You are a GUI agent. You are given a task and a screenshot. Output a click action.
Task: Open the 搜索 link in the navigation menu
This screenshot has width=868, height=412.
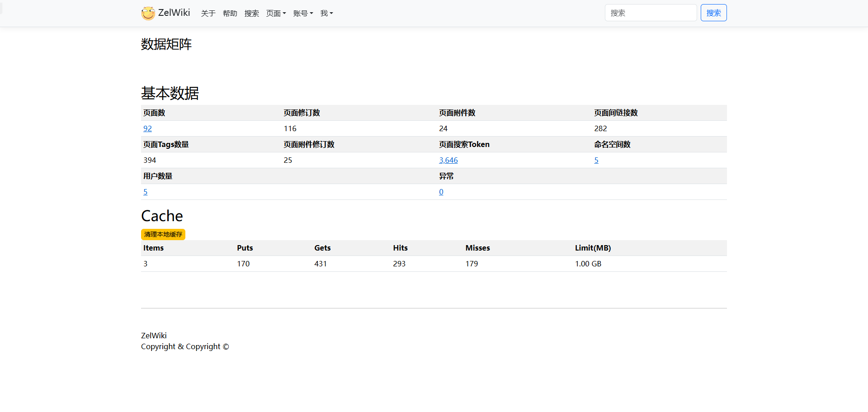coord(251,14)
